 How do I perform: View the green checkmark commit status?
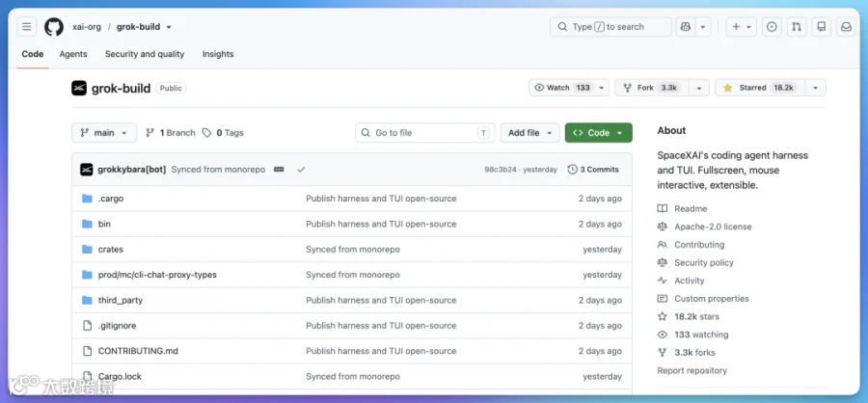point(301,170)
